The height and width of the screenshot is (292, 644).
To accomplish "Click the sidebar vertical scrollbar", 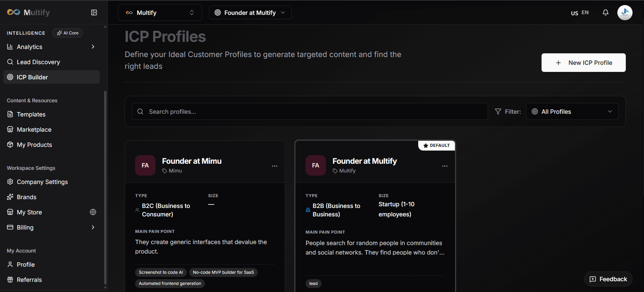I will click(x=105, y=187).
